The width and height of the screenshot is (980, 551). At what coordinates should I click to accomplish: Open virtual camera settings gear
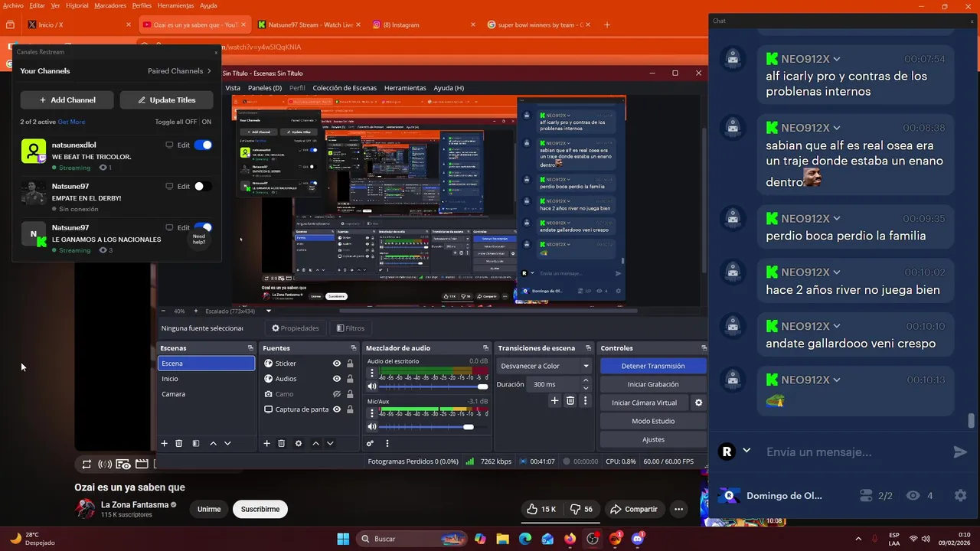point(698,403)
